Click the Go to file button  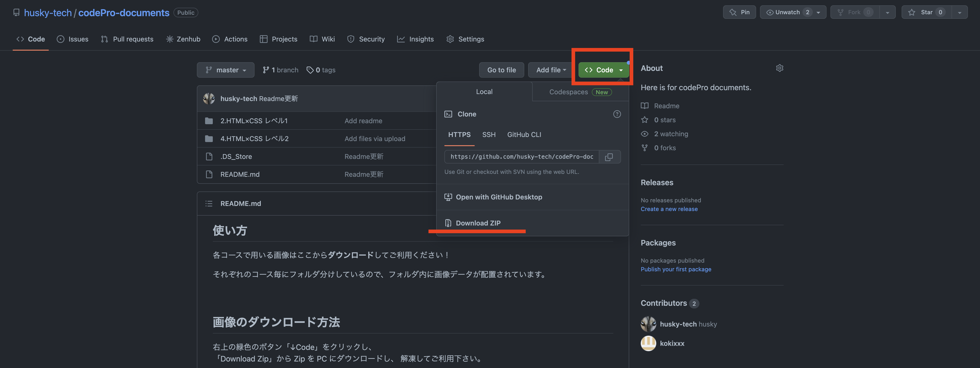pos(501,70)
